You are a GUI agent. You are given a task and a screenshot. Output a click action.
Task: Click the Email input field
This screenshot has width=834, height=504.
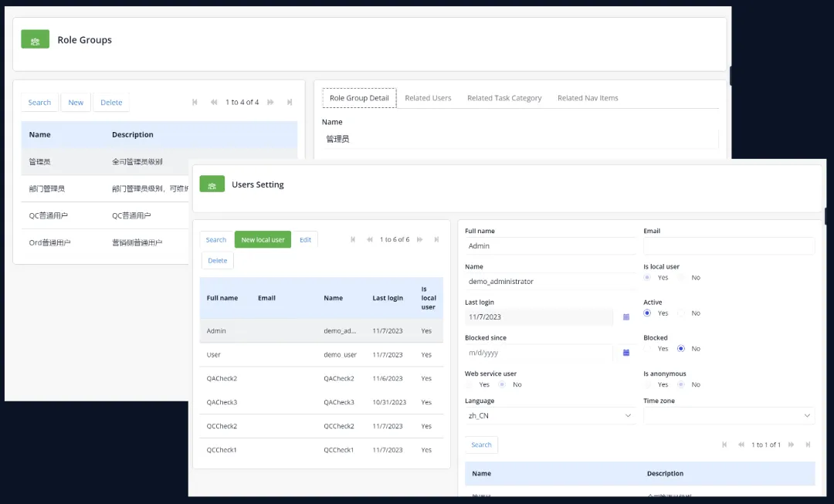(x=729, y=245)
